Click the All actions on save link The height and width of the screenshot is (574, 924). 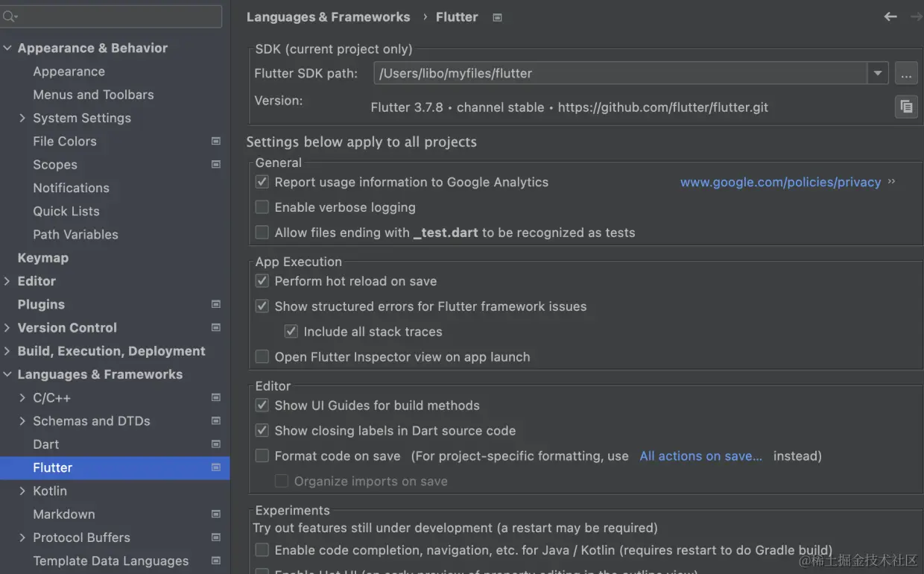(x=700, y=456)
